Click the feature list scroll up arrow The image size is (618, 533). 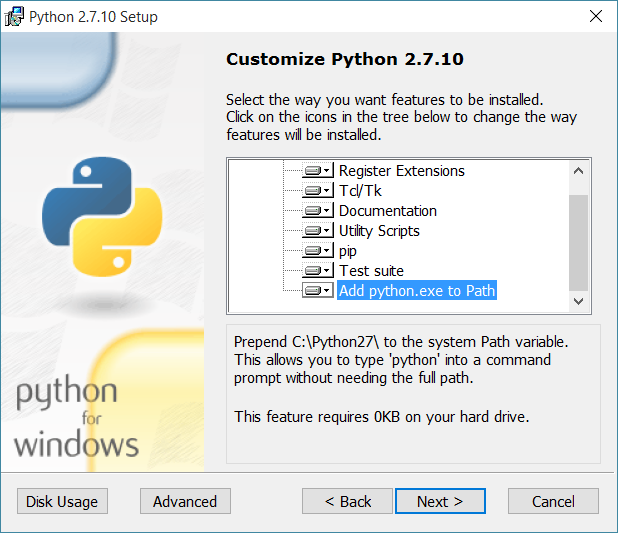tap(579, 171)
